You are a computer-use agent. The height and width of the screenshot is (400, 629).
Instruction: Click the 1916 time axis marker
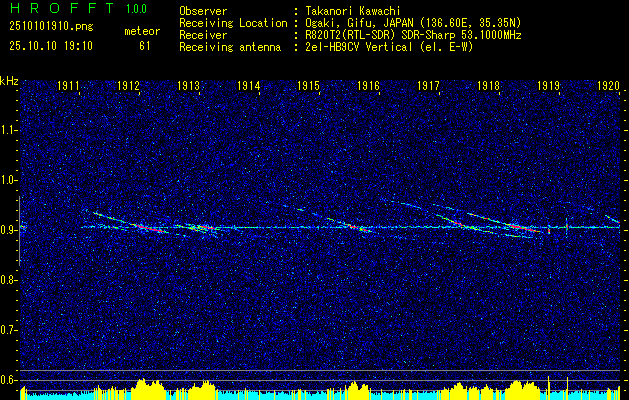368,85
